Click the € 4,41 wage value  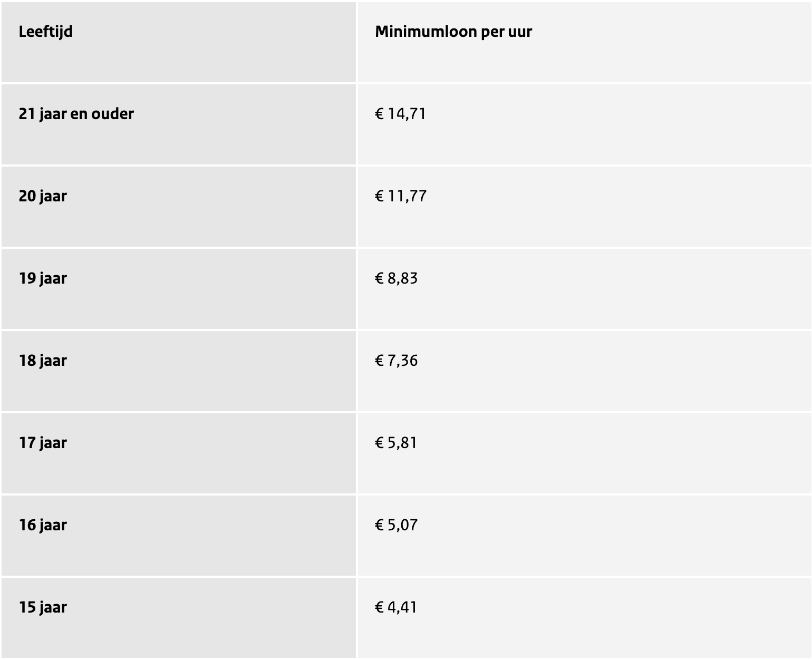pos(397,607)
